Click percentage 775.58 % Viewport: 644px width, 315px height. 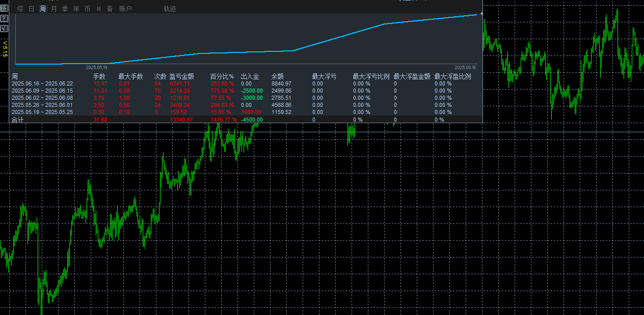[222, 91]
